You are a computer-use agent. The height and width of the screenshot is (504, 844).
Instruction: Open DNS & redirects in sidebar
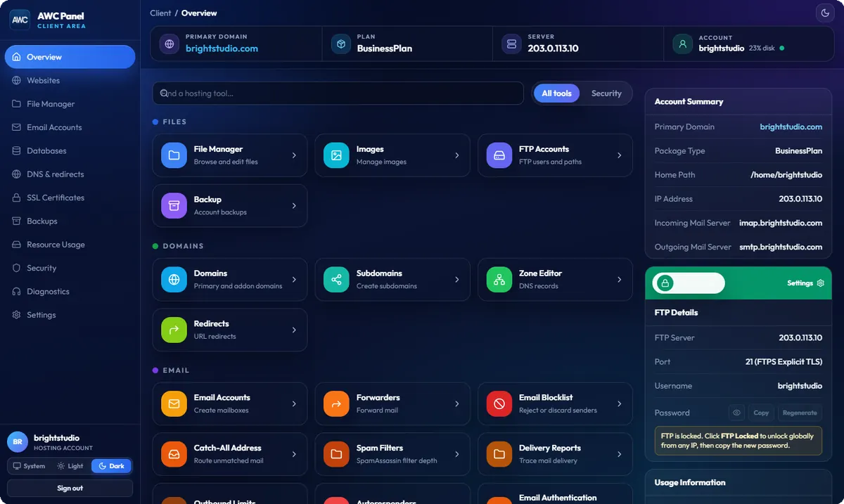pyautogui.click(x=70, y=174)
